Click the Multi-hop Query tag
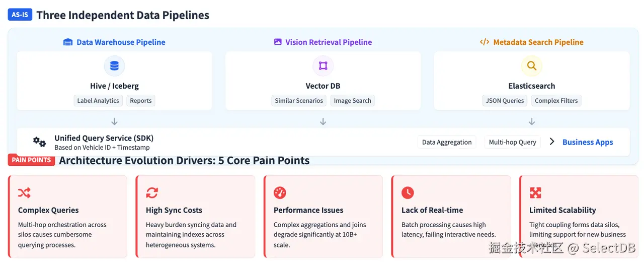The width and height of the screenshot is (644, 263). 513,142
